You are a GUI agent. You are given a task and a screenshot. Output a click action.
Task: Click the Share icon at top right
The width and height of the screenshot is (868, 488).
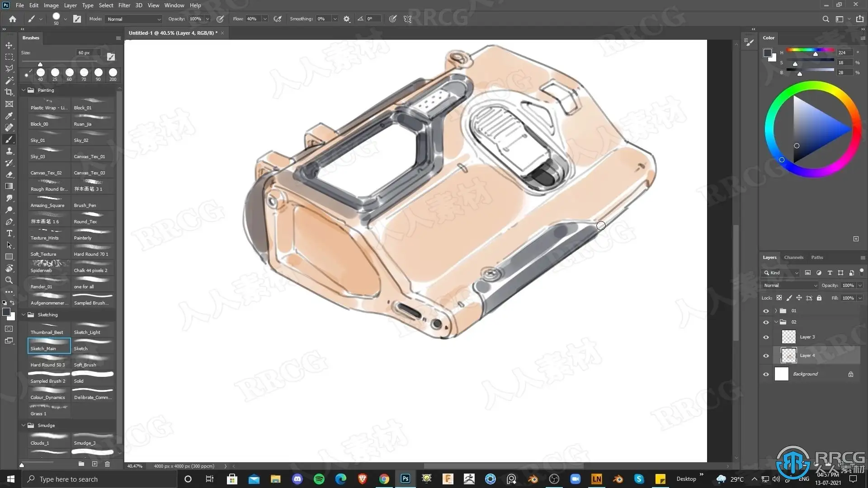(860, 19)
